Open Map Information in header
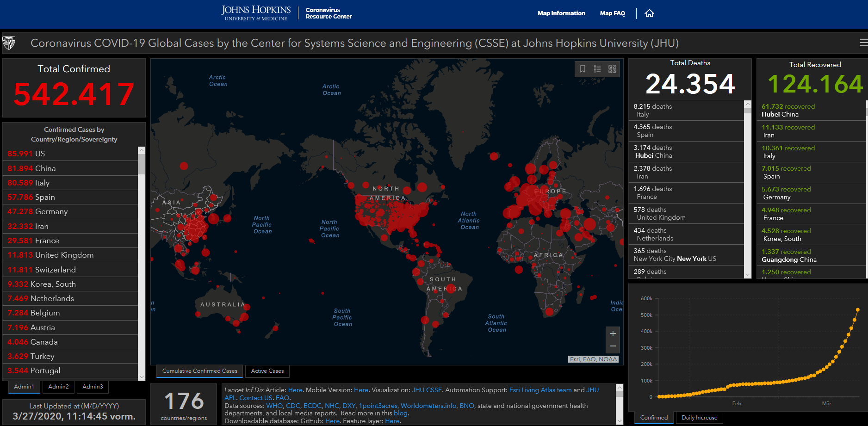868x426 pixels. click(x=561, y=13)
